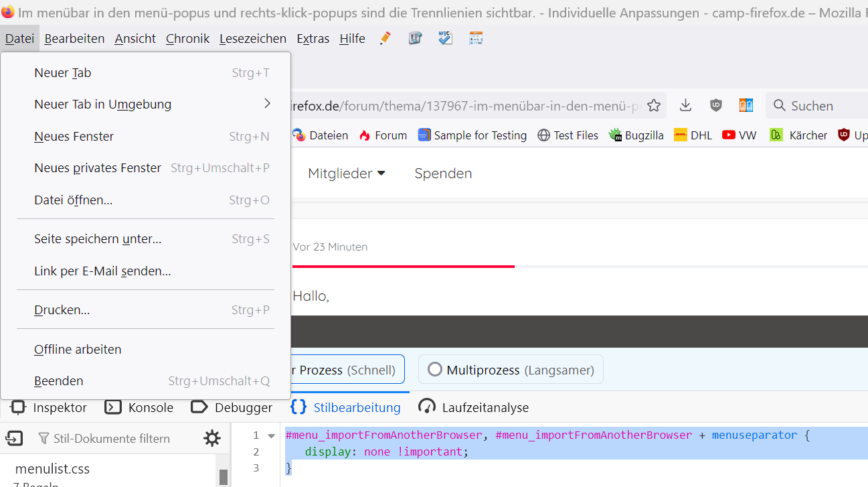Click the calendar icon in the menu bar
This screenshot has width=868, height=487.
(476, 38)
